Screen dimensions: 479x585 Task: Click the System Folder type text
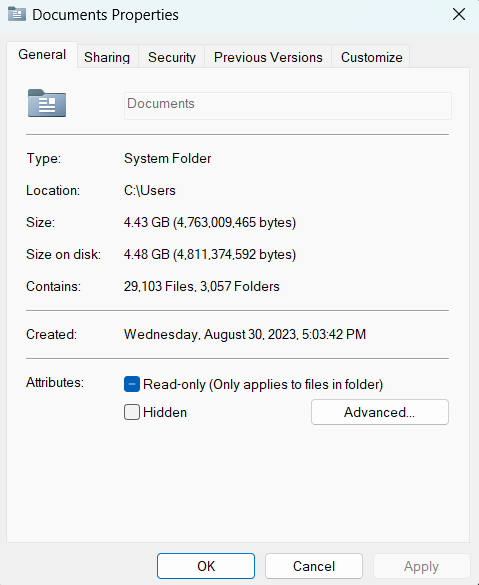(x=168, y=159)
